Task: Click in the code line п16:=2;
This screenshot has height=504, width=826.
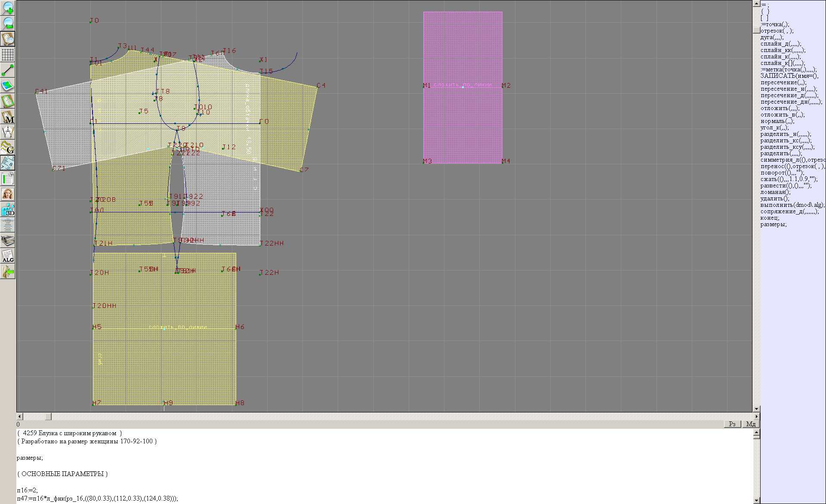Action: click(27, 490)
